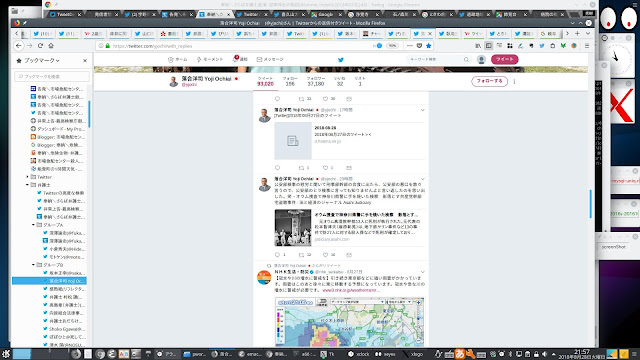Open Shoko Egawa bookmark
This screenshot has width=640, height=360.
pos(64,329)
